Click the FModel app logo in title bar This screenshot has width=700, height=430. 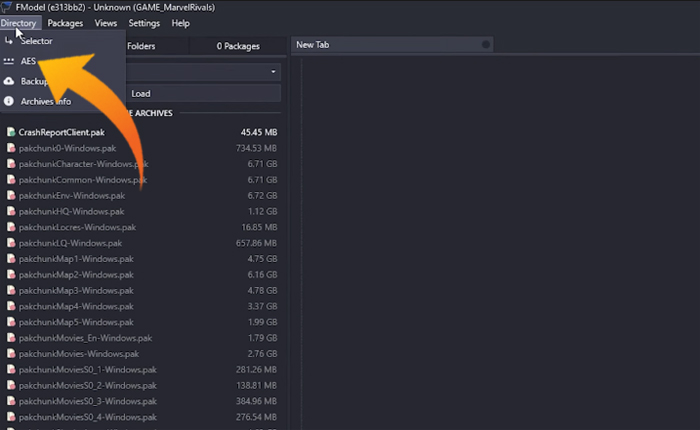click(x=7, y=6)
